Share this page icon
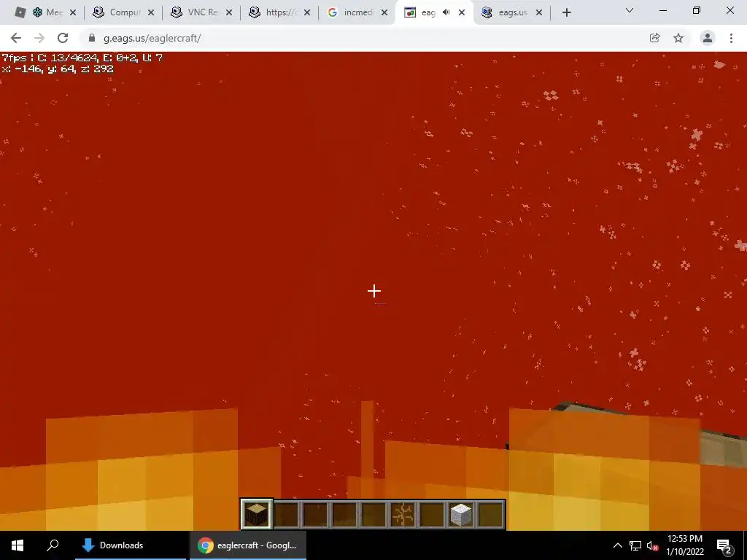The height and width of the screenshot is (560, 747). [x=654, y=38]
